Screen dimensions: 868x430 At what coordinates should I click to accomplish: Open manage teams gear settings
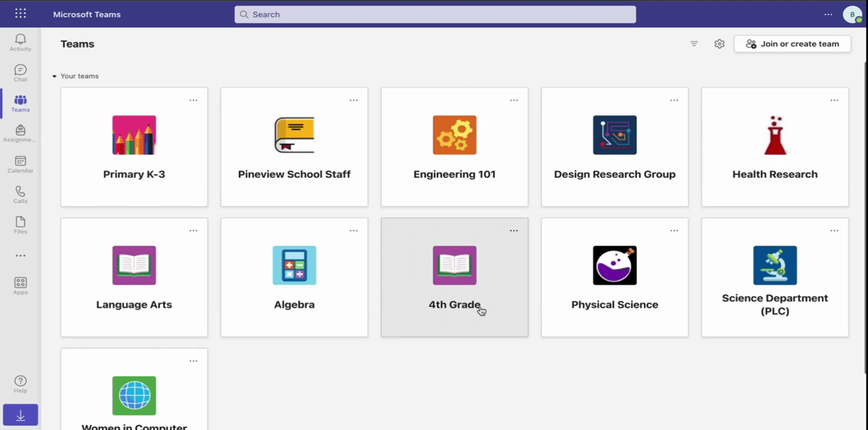click(x=719, y=44)
